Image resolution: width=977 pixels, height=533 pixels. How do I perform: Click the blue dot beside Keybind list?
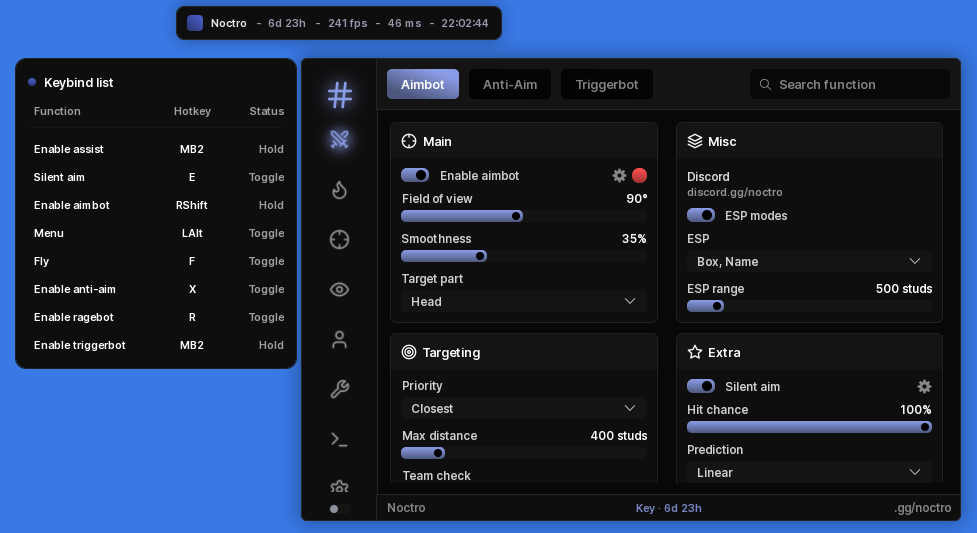point(32,82)
